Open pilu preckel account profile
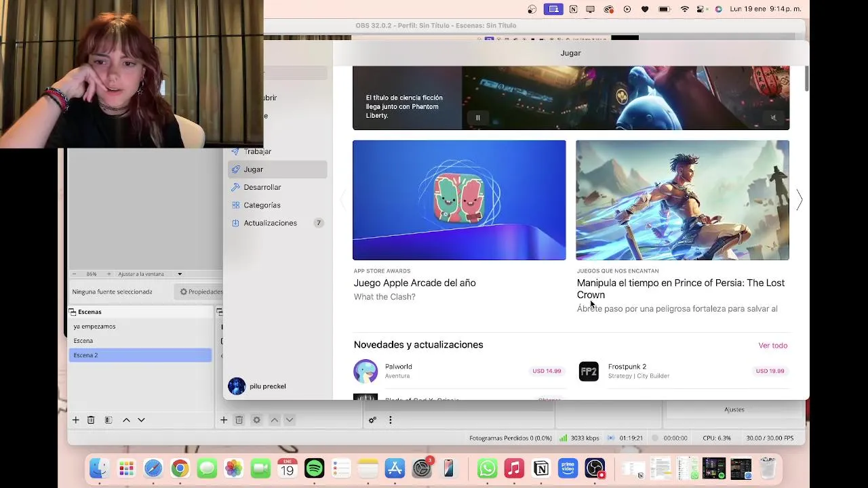Viewport: 868px width, 488px height. tap(258, 386)
